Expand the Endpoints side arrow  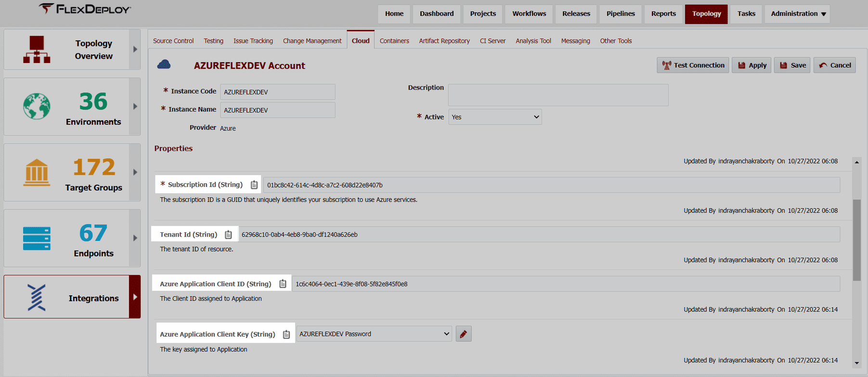135,238
